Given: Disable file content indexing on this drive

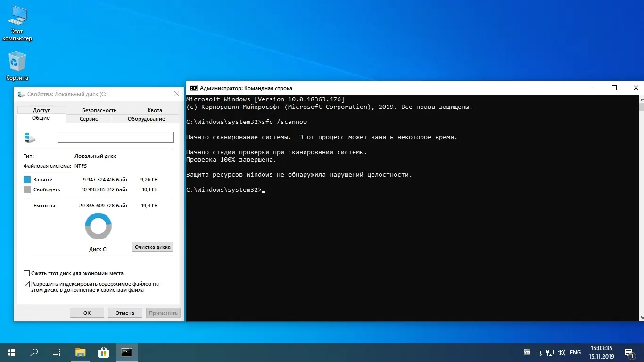Looking at the screenshot, I should point(27,284).
